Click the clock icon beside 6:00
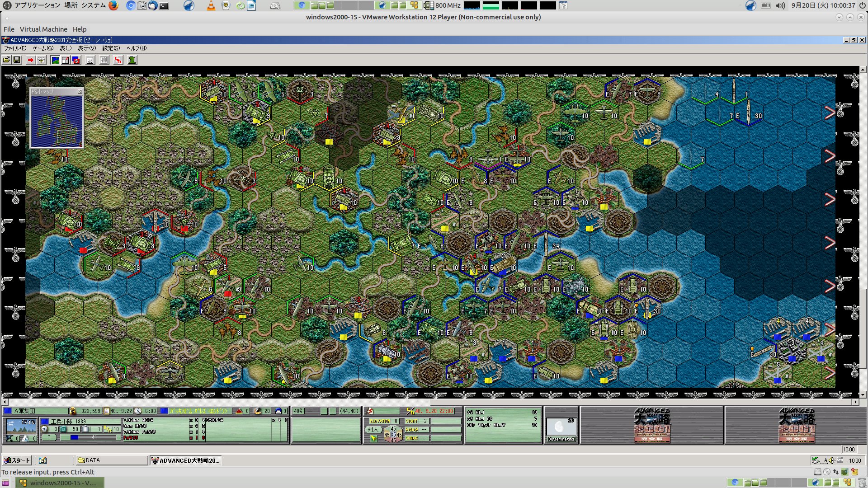 click(138, 411)
